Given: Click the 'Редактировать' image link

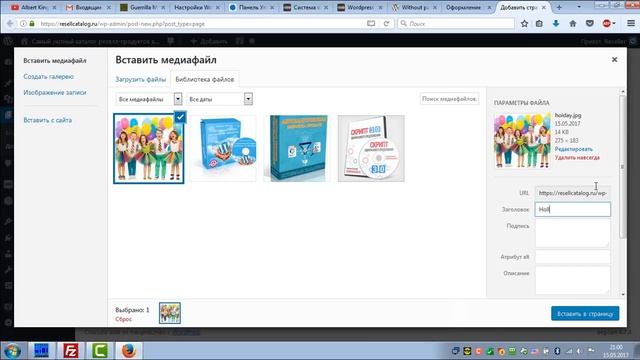Looking at the screenshot, I should [573, 149].
